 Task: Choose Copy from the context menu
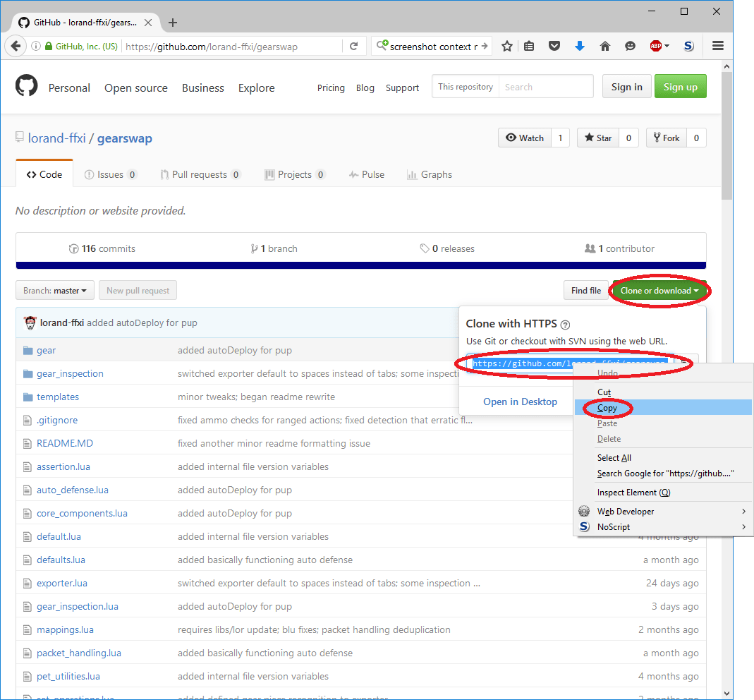tap(664, 407)
